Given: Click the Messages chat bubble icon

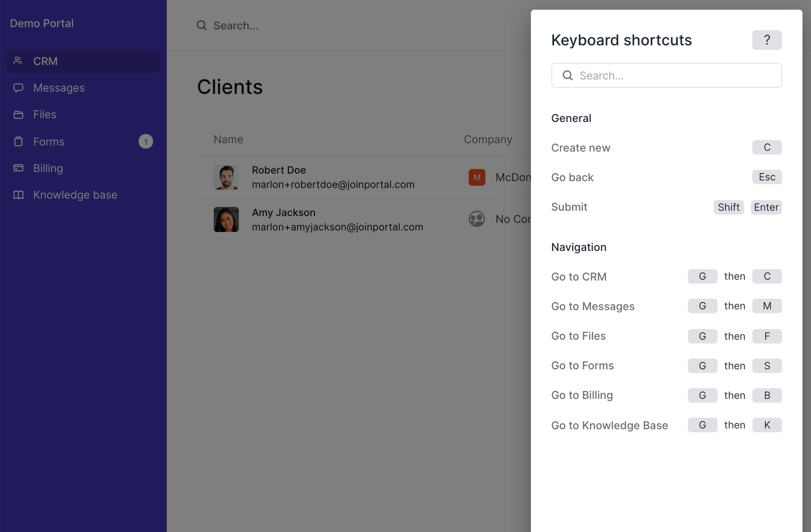Looking at the screenshot, I should coord(18,88).
